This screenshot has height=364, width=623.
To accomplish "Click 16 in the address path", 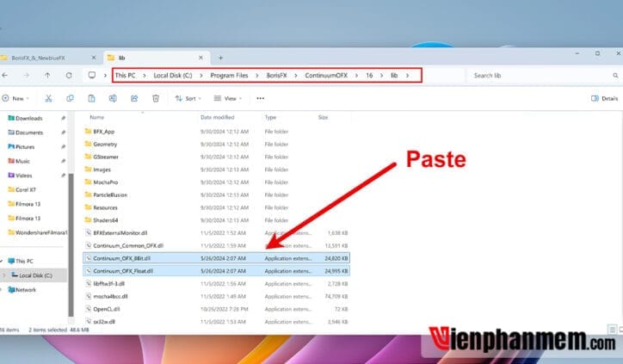I will [x=369, y=75].
